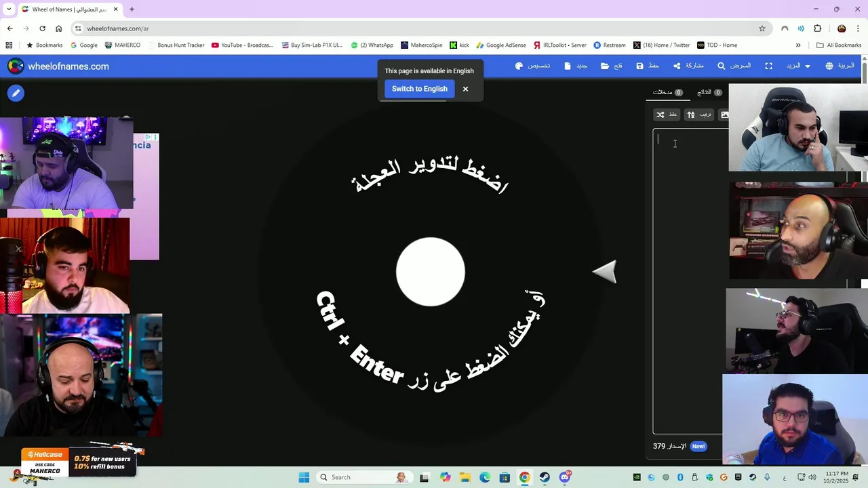Click the address bar URL
This screenshot has width=868, height=488.
[118, 28]
